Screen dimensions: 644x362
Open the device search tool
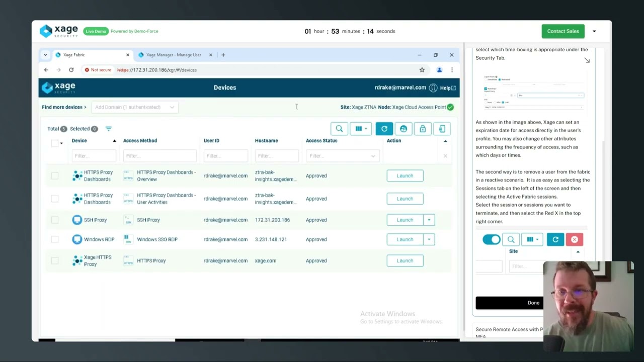point(339,129)
